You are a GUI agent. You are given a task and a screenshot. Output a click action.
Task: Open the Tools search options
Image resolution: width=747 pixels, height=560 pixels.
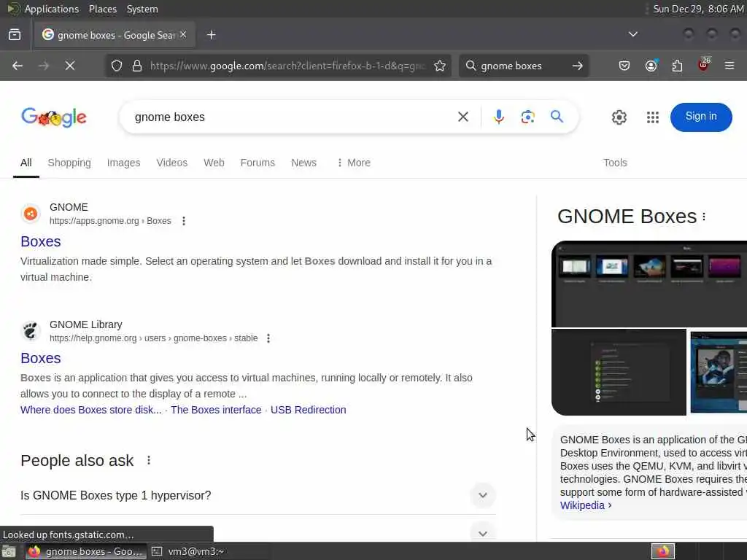pyautogui.click(x=615, y=163)
